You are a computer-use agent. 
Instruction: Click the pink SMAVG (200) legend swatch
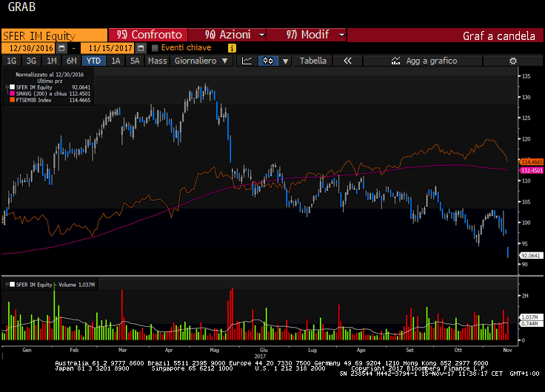11,93
